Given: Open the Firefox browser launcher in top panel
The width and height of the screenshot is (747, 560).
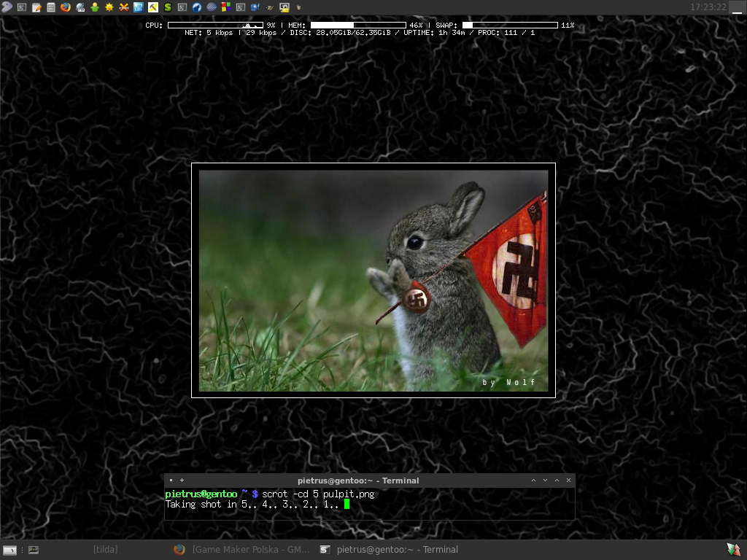Looking at the screenshot, I should (66, 7).
